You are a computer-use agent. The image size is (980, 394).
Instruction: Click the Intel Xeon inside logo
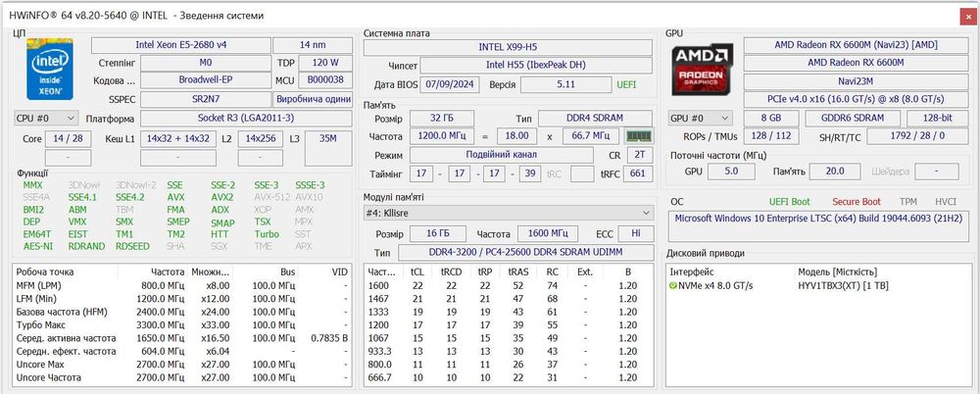(49, 69)
